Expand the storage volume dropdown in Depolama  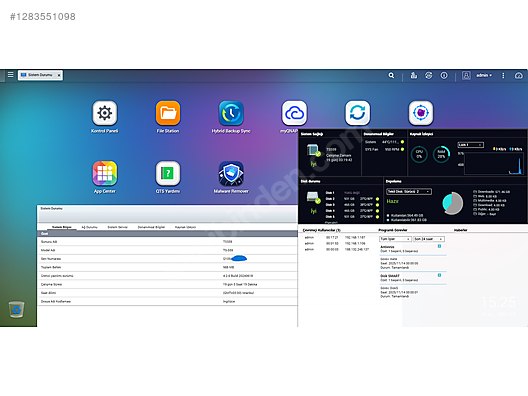[x=409, y=191]
